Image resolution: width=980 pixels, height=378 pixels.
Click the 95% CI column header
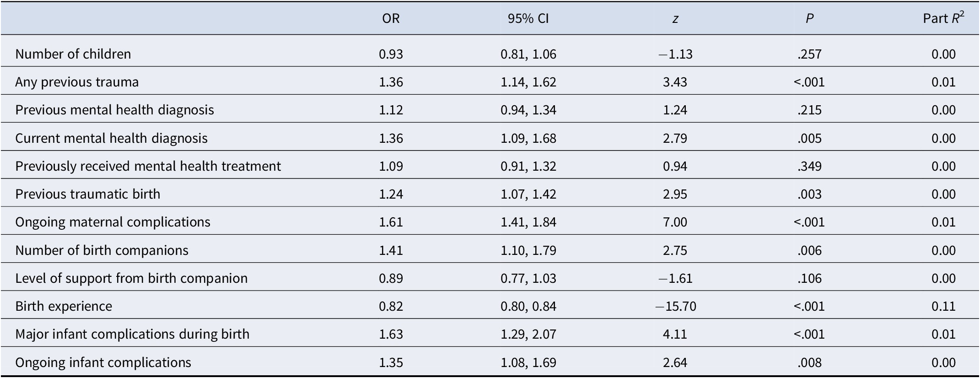click(528, 18)
